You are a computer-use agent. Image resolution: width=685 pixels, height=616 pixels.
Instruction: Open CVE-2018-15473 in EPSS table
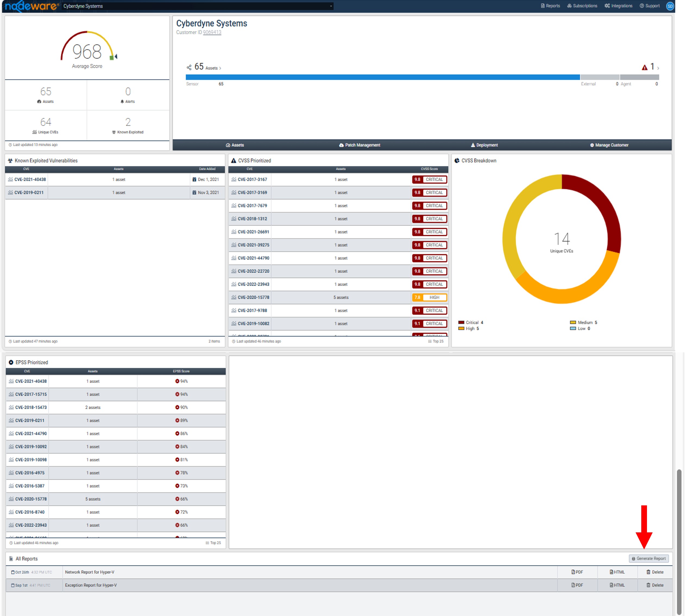(31, 407)
